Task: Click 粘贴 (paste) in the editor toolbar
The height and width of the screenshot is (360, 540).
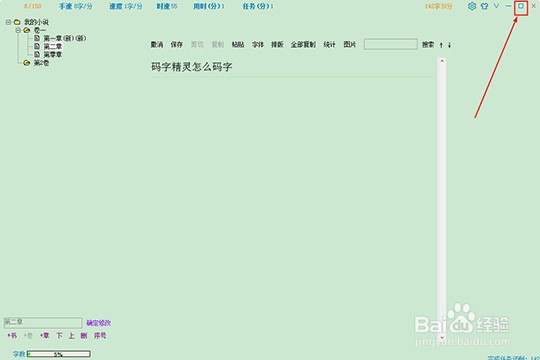Action: (x=238, y=44)
